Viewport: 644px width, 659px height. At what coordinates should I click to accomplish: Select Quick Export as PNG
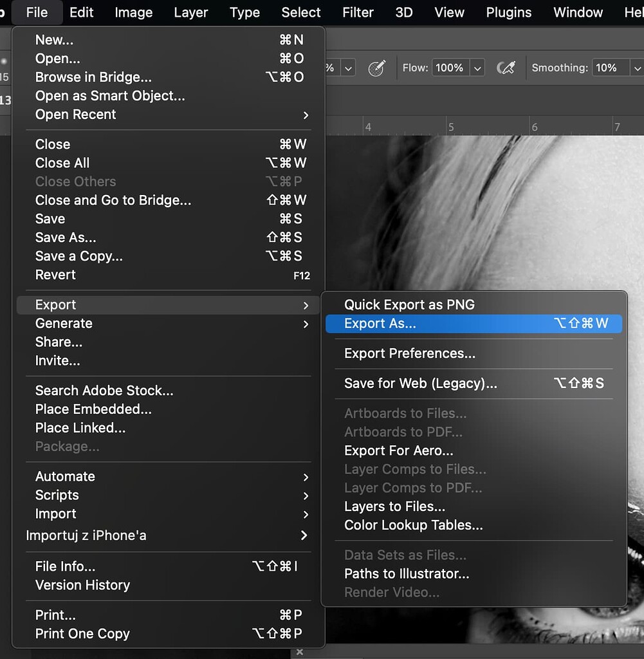(410, 304)
